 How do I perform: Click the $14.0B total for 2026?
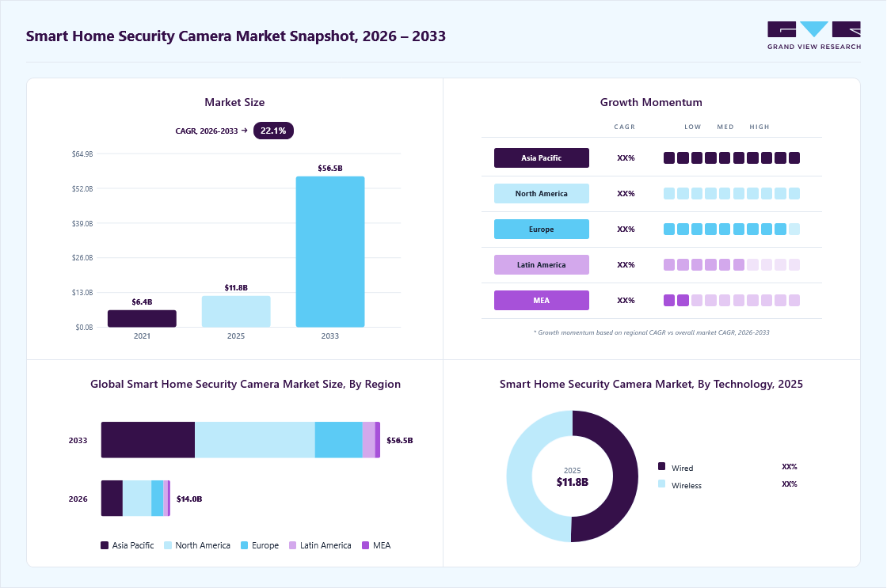(x=189, y=499)
